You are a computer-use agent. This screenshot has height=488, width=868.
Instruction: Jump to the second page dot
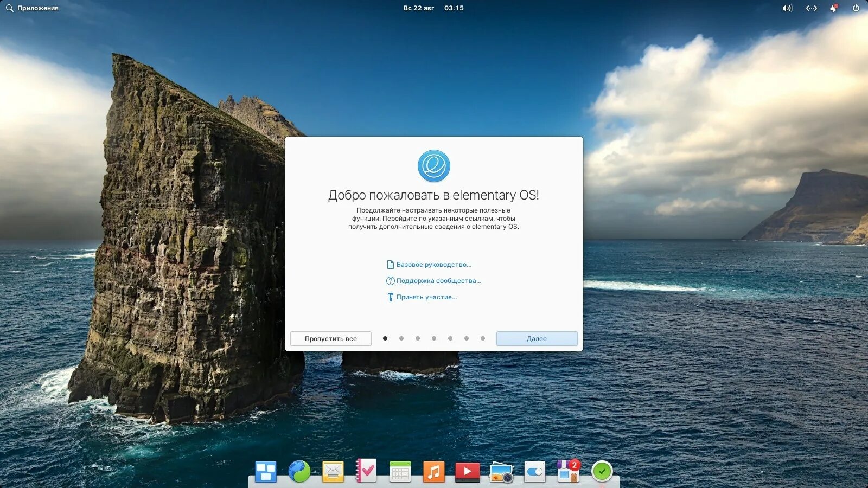point(401,338)
